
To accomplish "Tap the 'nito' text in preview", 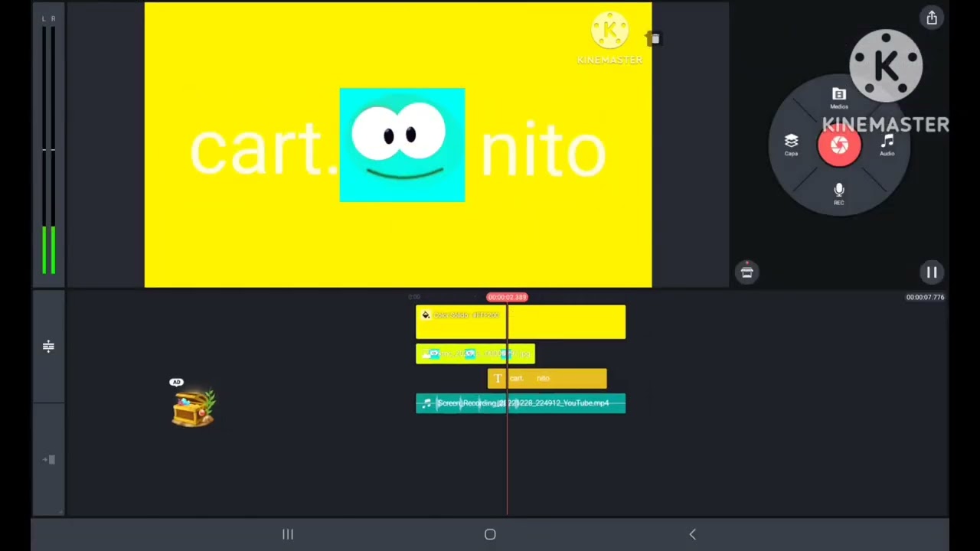I will 543,152.
